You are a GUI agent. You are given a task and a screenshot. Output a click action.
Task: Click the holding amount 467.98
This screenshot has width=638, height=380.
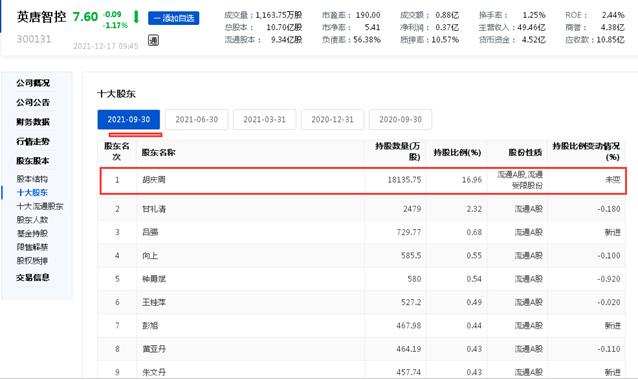click(409, 326)
